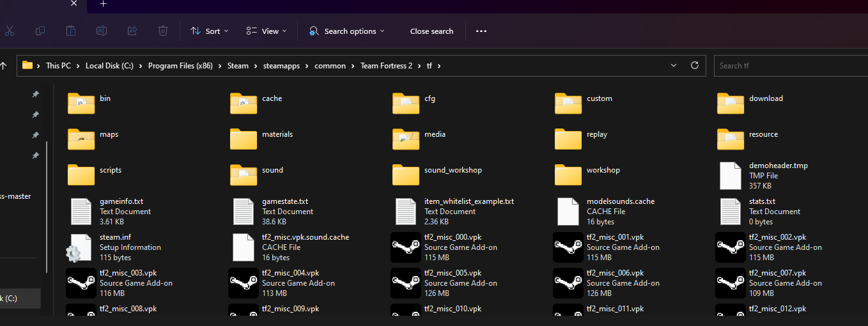Viewport: 868px width, 326px height.
Task: Select the replay folder
Action: (581, 138)
